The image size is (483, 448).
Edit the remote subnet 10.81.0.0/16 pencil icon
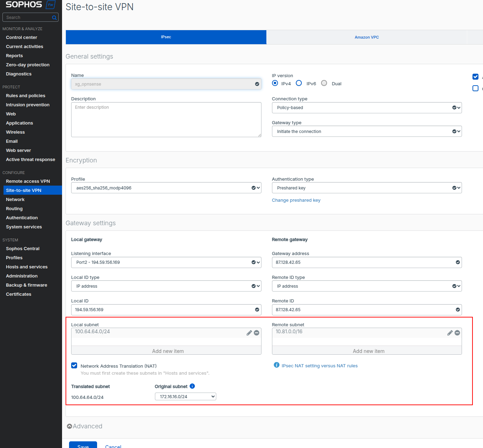tap(450, 333)
